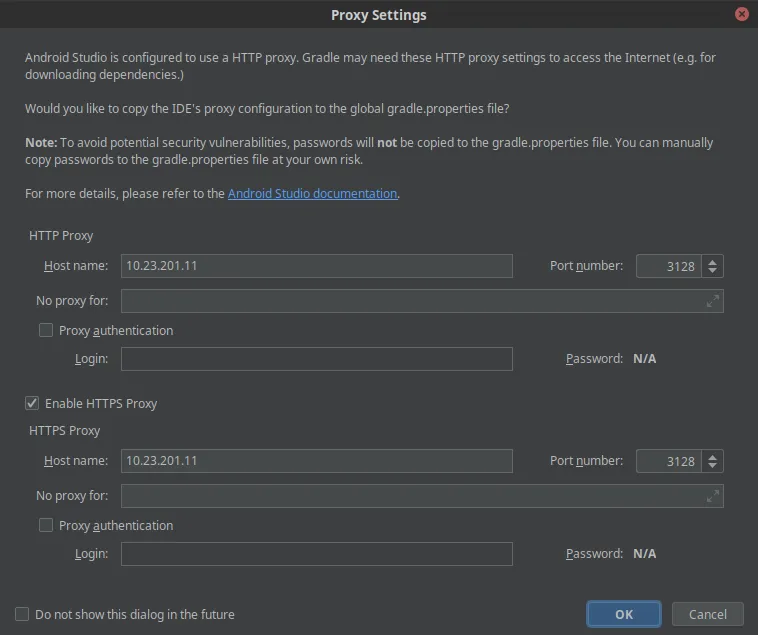The width and height of the screenshot is (758, 635).
Task: Uncheck Enable HTTPS Proxy
Action: pos(32,403)
